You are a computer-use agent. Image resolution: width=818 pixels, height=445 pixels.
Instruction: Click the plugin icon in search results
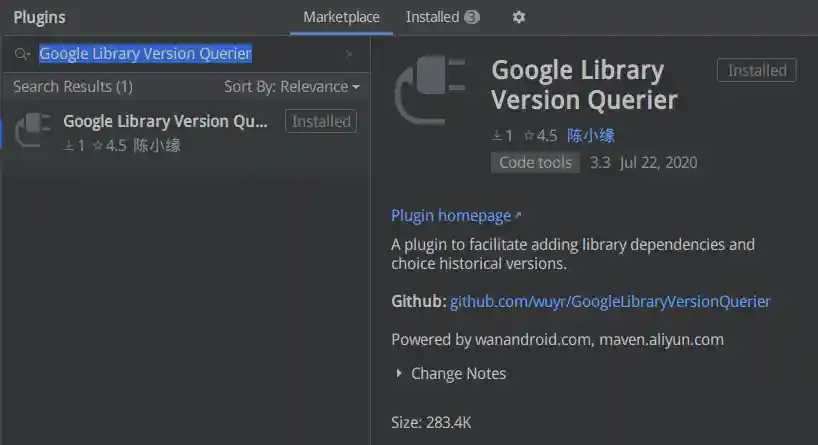point(32,132)
